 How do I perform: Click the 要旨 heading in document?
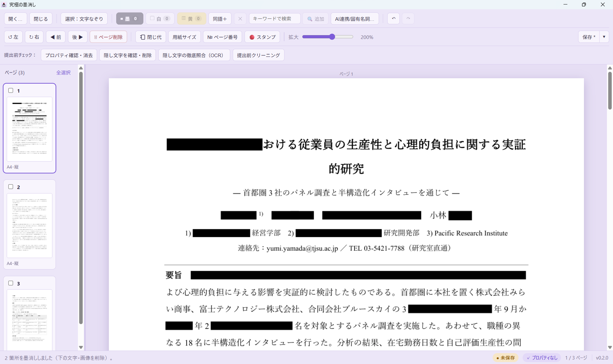click(174, 275)
